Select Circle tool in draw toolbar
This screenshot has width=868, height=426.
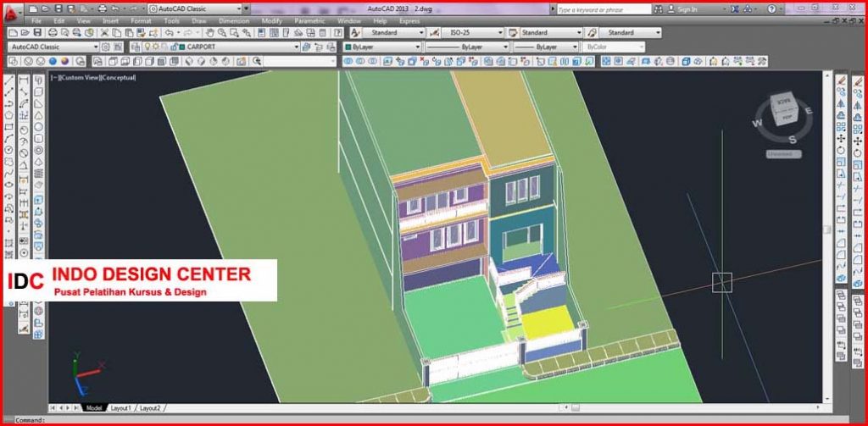click(8, 150)
